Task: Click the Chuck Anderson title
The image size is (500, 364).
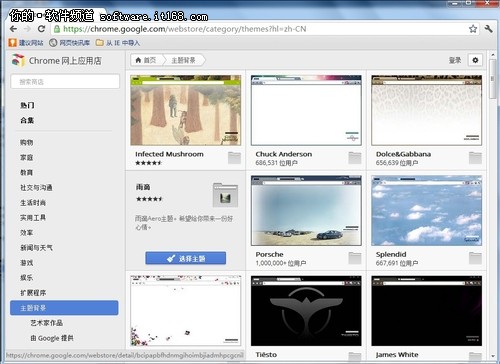Action: coord(284,154)
